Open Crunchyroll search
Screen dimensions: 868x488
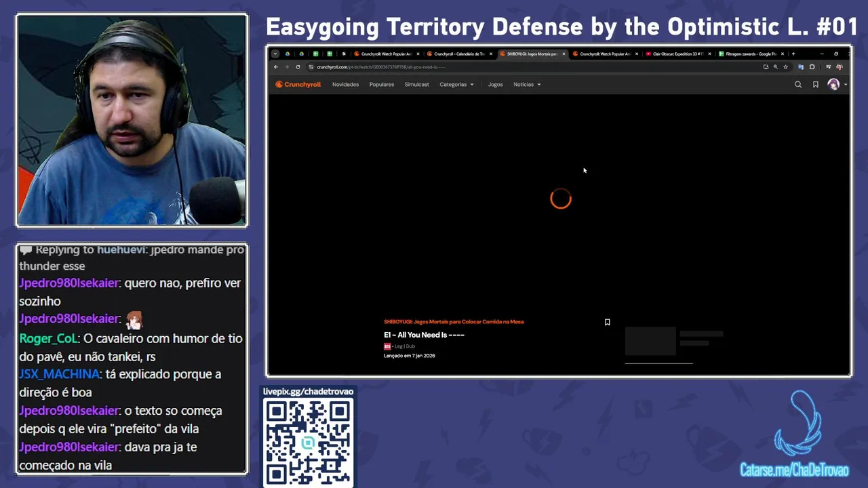tap(798, 85)
